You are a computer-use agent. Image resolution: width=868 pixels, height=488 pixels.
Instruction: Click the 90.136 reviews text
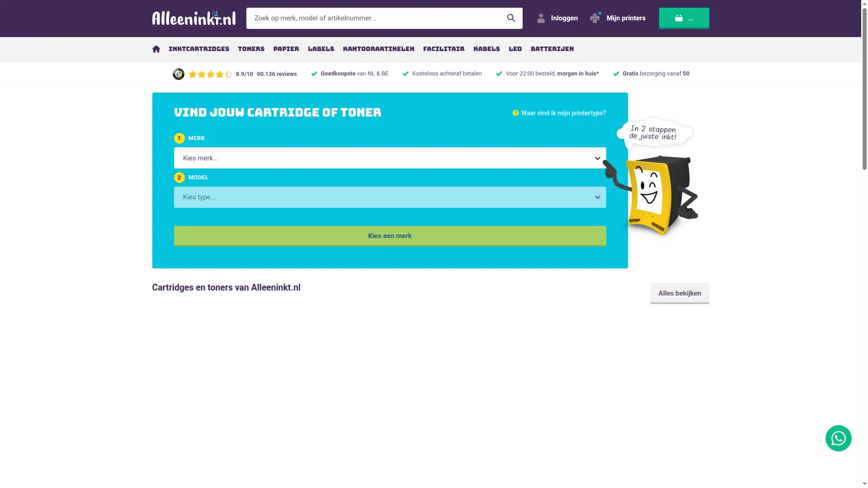(x=277, y=74)
